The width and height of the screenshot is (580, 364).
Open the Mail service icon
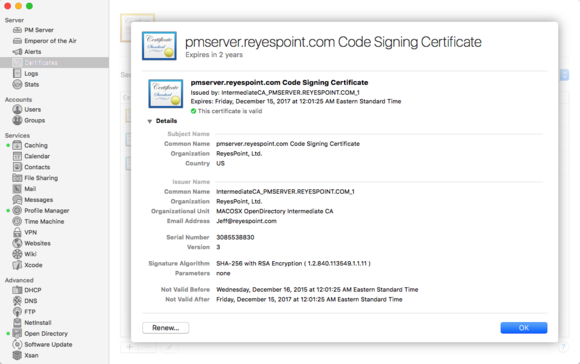tap(17, 189)
